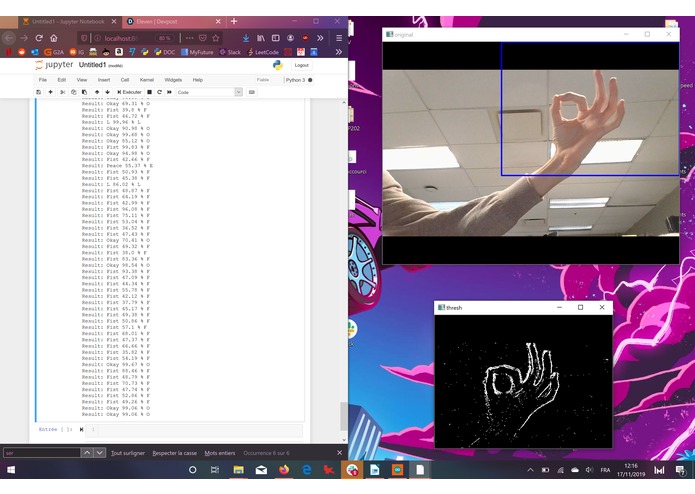Open the MyFuture bookmark
This screenshot has width=695, height=494.
(197, 52)
